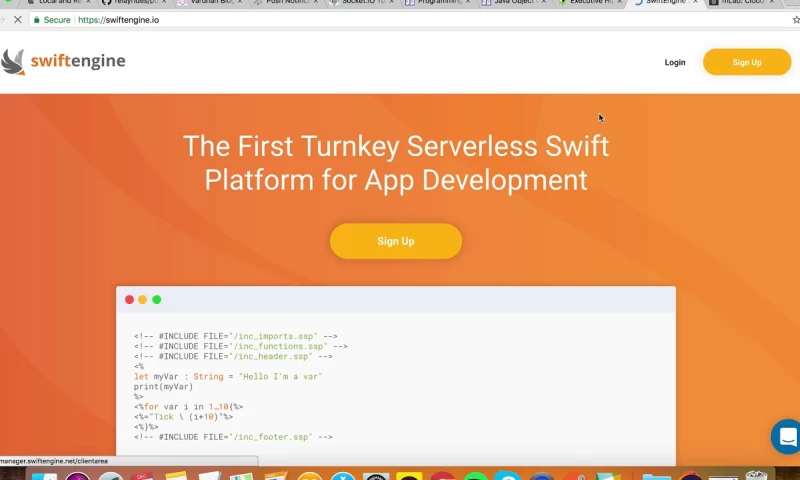Close the SwiftEngine browser tab
The width and height of the screenshot is (800, 480).
pyautogui.click(x=695, y=3)
